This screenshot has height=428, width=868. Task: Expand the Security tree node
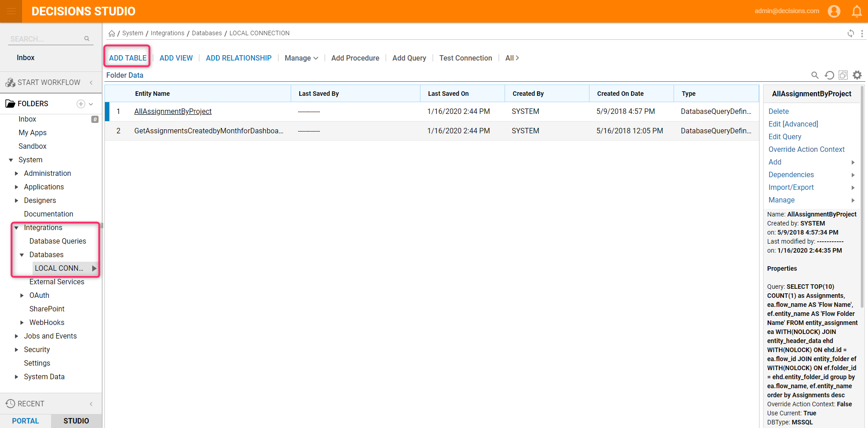[16, 350]
